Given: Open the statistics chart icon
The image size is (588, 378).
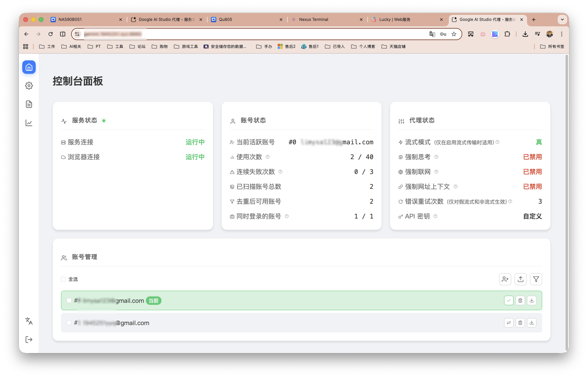Looking at the screenshot, I should [x=29, y=123].
